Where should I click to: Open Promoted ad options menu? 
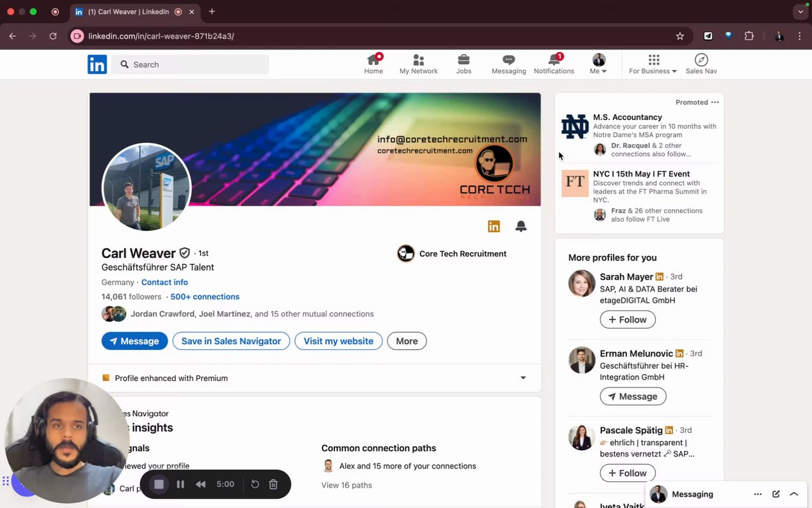715,102
